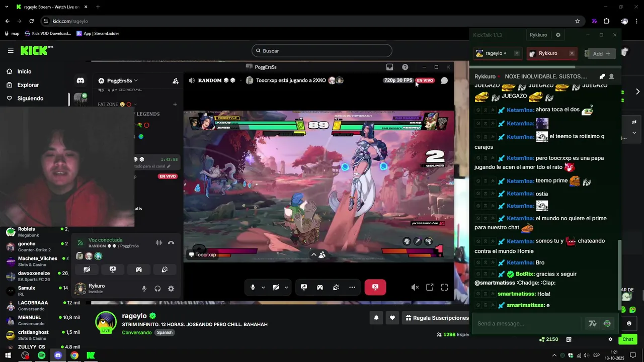Screen dimensions: 644x362
Task: Open Machete_Vilches channel in sidebar
Action: click(x=37, y=261)
